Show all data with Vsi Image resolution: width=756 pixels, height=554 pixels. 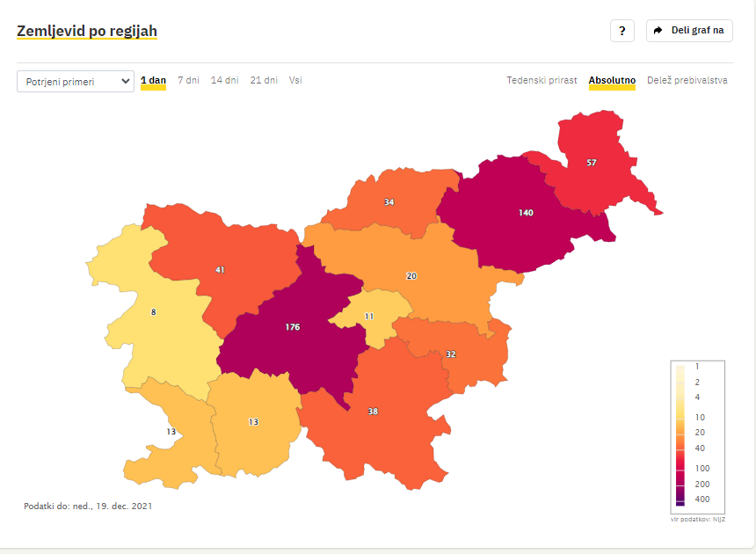(x=295, y=81)
